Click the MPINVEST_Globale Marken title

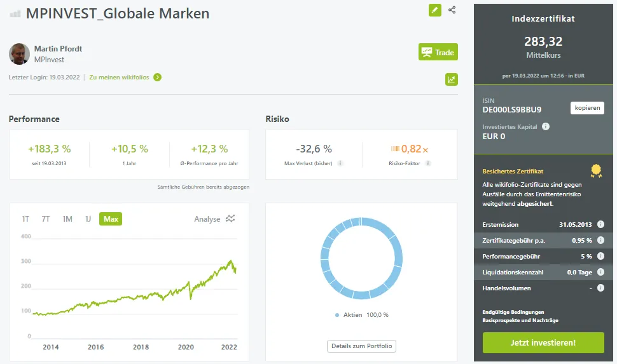[118, 14]
